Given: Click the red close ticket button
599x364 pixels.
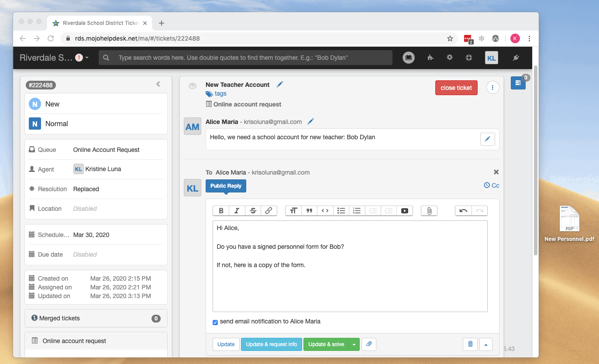Looking at the screenshot, I should pos(456,88).
